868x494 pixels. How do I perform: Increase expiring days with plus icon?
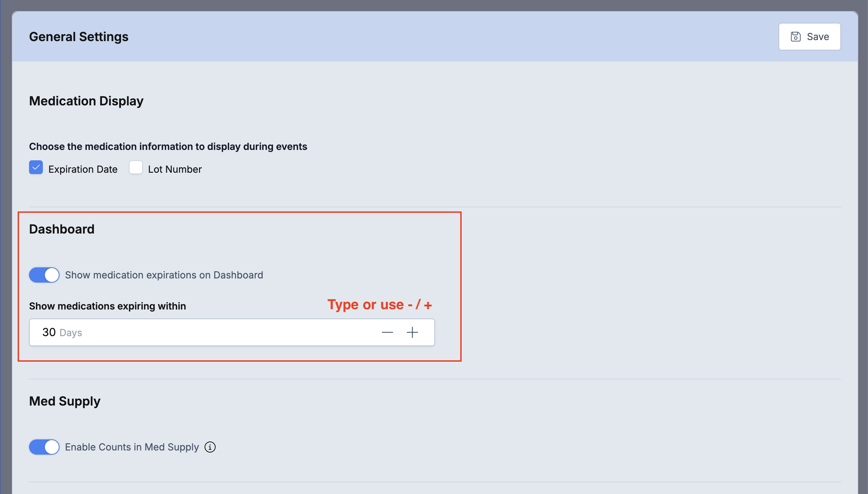click(412, 332)
